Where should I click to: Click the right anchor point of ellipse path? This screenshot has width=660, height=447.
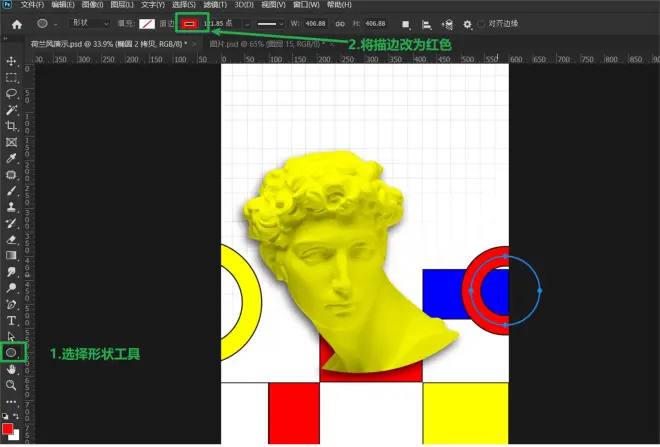pyautogui.click(x=540, y=290)
